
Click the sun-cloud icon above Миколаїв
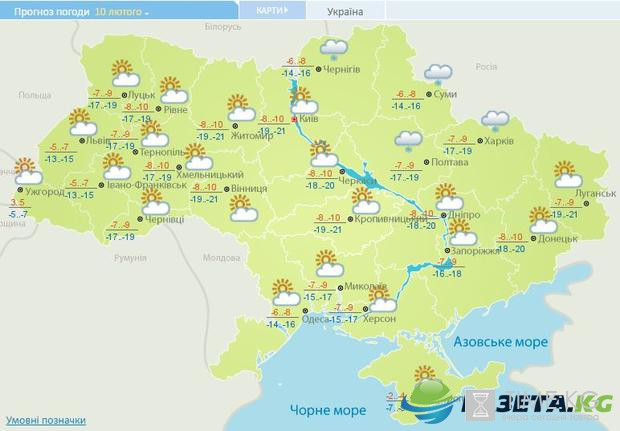point(330,263)
